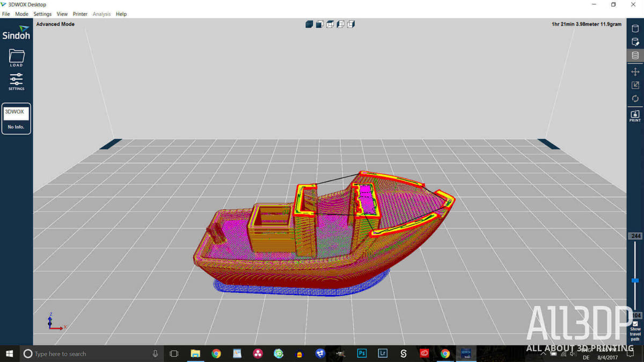Open the support edit cylinder icon

[x=635, y=42]
